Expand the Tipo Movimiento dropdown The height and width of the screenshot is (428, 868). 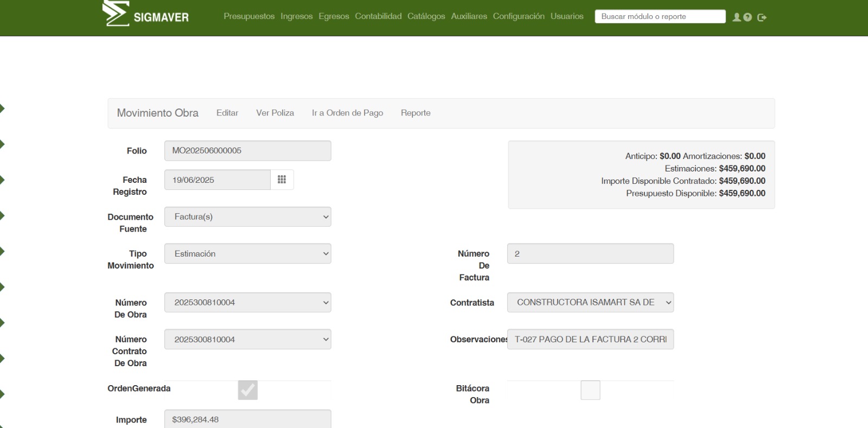tap(247, 254)
